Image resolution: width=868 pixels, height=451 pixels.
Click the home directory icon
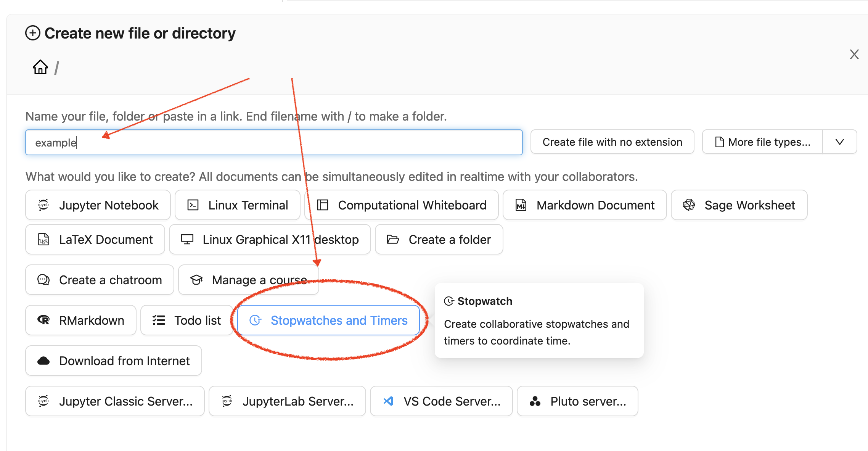pos(40,67)
